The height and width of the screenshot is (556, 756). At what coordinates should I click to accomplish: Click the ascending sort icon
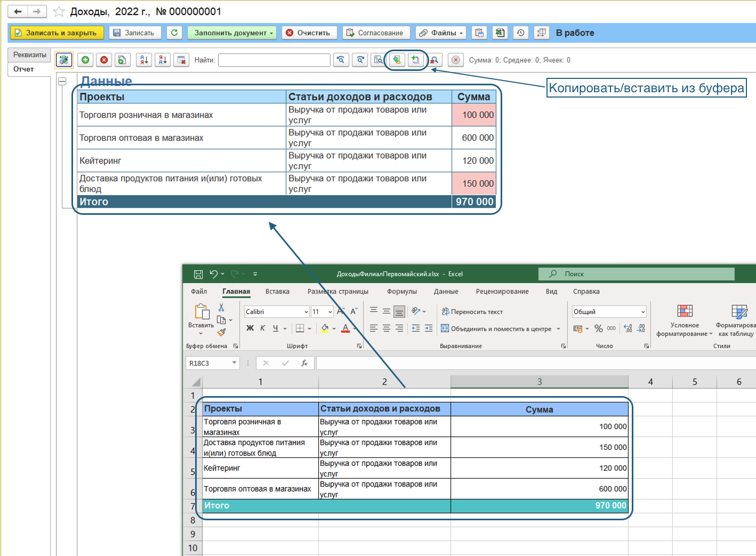[x=144, y=60]
